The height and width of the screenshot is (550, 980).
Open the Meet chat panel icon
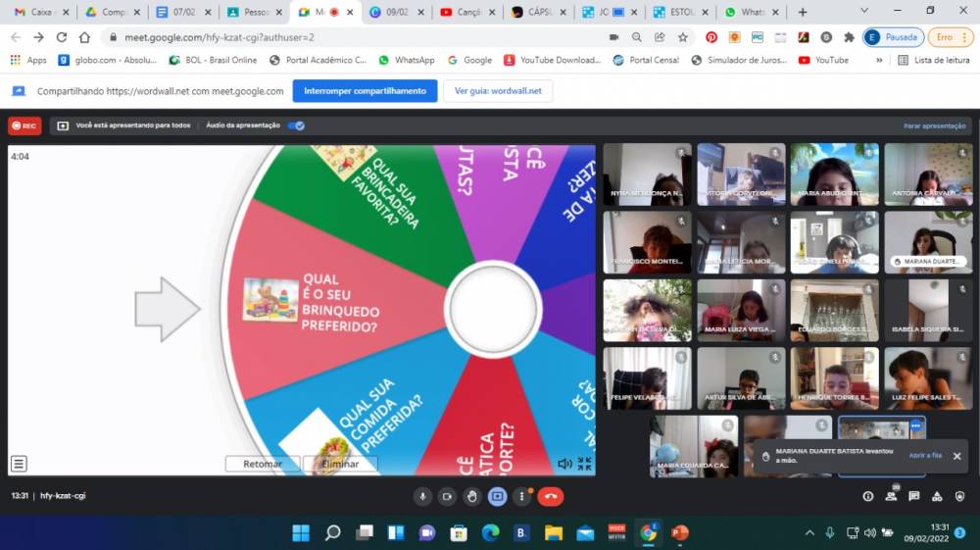pyautogui.click(x=913, y=496)
